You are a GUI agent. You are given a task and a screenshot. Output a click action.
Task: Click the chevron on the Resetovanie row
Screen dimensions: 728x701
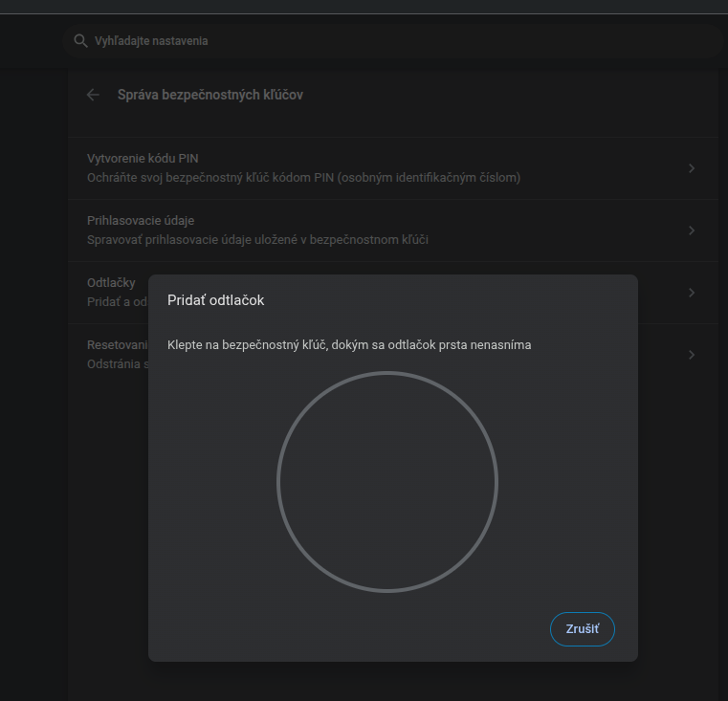coord(692,355)
